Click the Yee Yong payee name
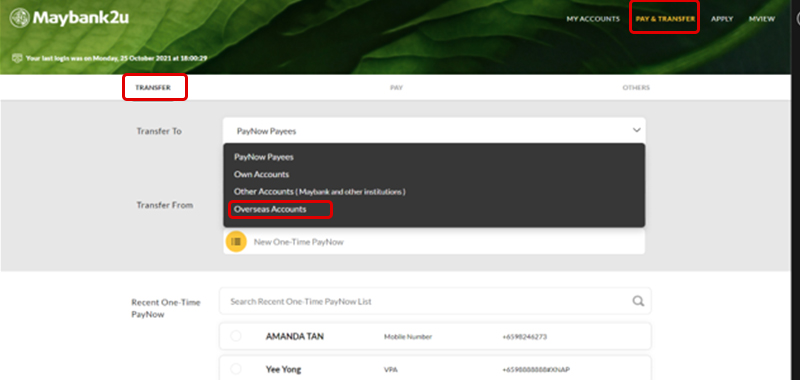800x380 pixels. pos(283,369)
